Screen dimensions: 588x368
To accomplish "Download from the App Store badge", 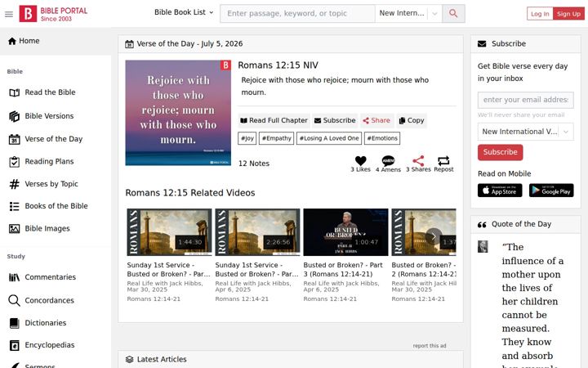I will pos(500,191).
